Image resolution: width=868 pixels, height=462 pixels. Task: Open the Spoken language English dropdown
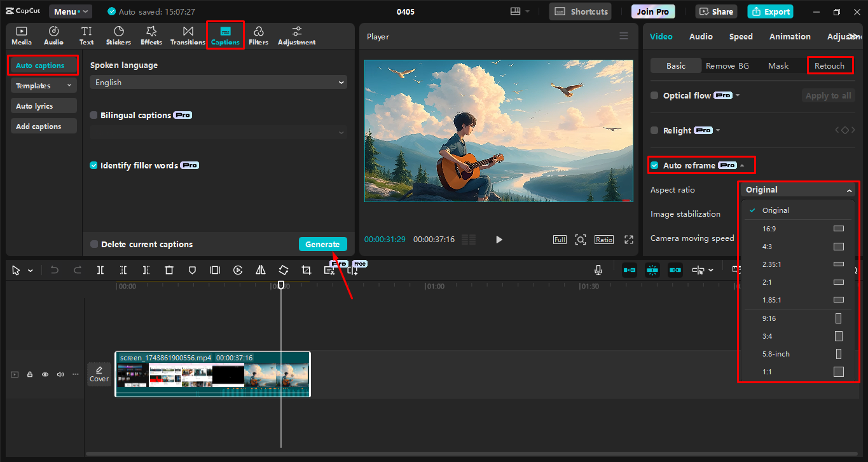tap(218, 83)
